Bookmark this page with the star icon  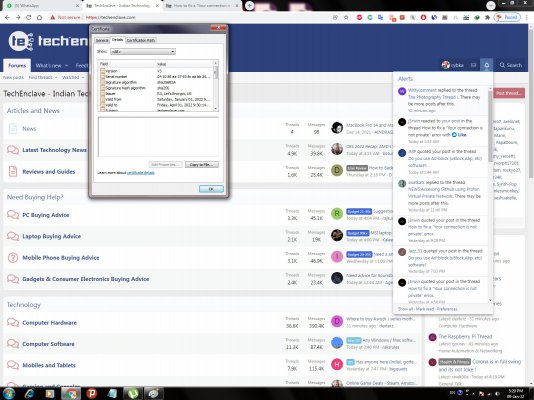click(346, 17)
